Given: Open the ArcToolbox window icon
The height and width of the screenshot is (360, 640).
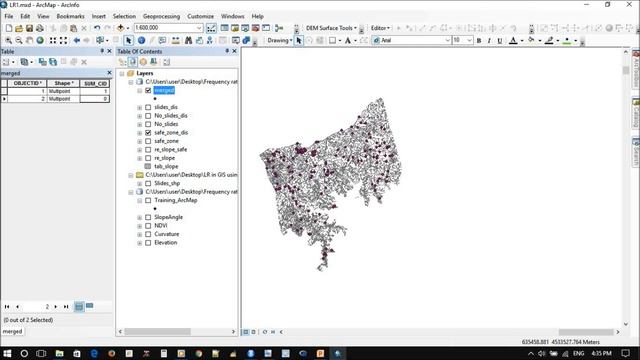Looking at the screenshot, I should (256, 28).
